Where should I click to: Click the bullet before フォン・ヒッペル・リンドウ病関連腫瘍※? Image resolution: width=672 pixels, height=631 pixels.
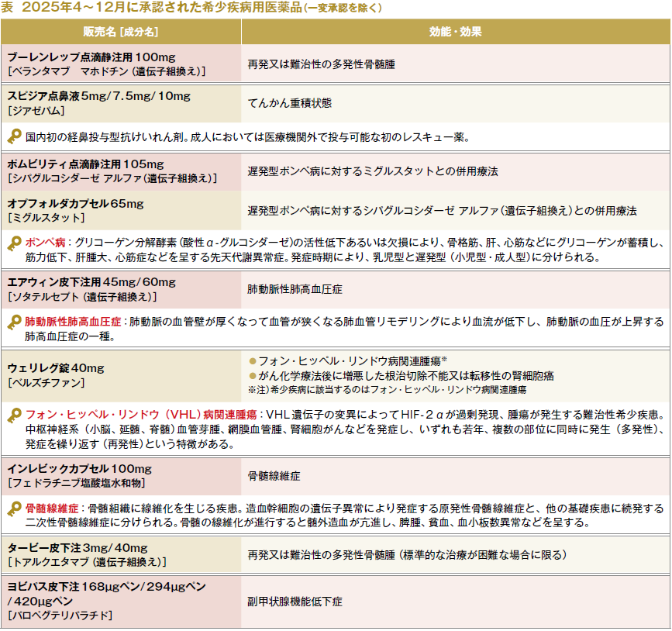pos(252,361)
